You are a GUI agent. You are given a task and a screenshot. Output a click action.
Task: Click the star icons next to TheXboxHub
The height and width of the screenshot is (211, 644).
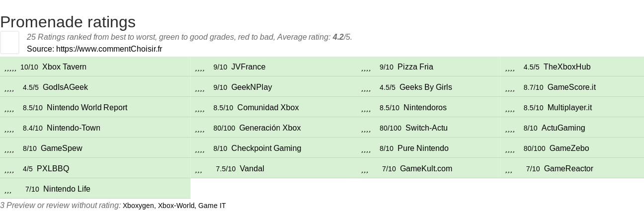click(x=510, y=68)
